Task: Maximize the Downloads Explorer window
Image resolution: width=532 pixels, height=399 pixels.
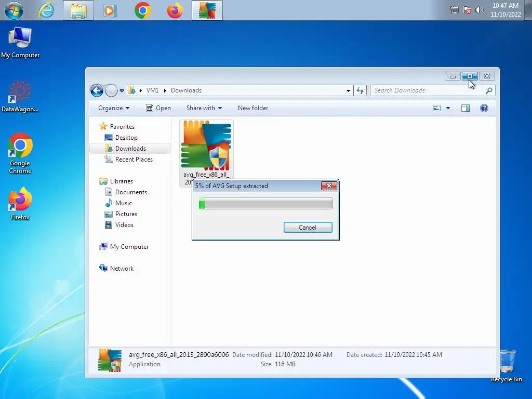Action: coord(470,76)
